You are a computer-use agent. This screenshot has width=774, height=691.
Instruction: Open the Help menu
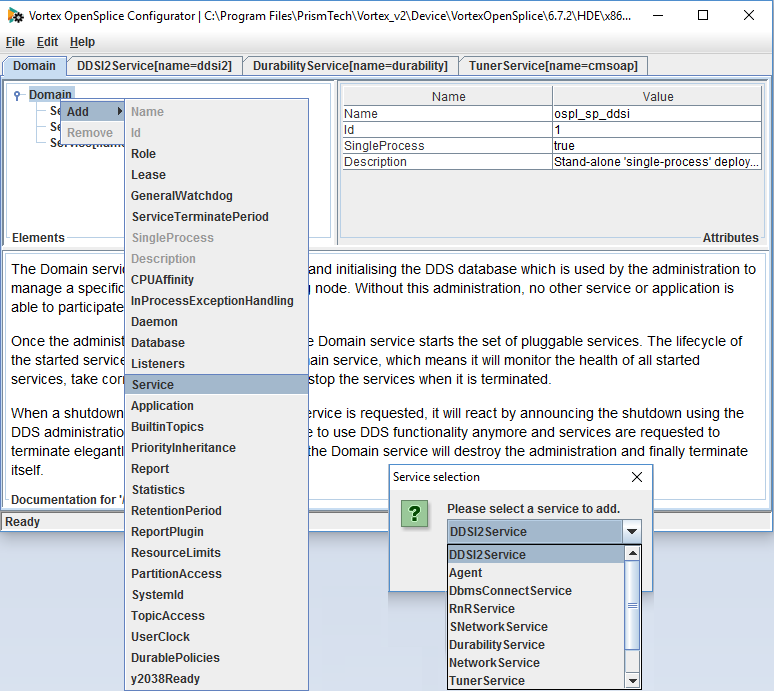82,42
